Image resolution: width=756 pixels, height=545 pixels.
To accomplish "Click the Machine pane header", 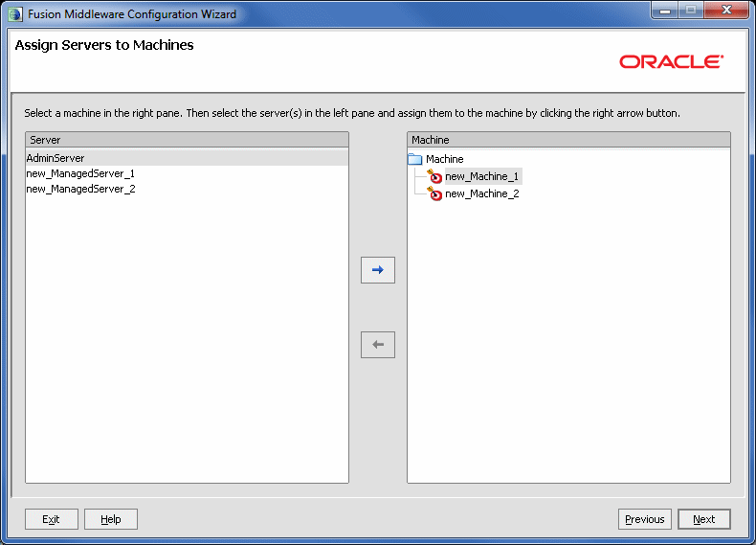I will point(568,140).
